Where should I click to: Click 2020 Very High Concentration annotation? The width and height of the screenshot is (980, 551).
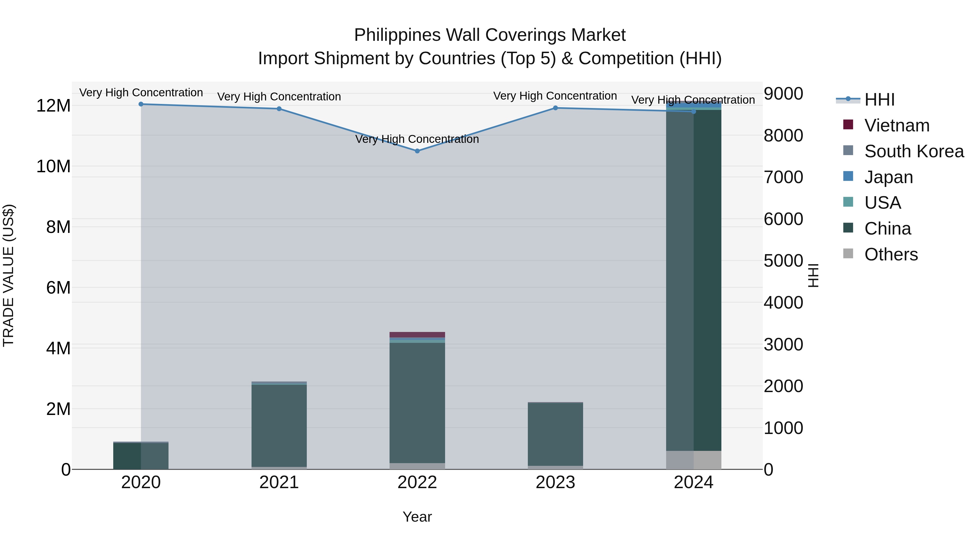coord(141,93)
